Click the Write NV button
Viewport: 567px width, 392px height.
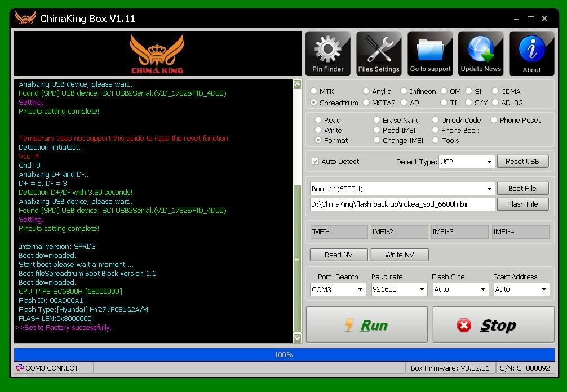[x=400, y=255]
